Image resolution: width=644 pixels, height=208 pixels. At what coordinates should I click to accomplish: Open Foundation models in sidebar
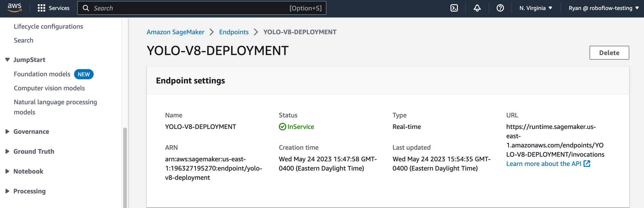(42, 74)
